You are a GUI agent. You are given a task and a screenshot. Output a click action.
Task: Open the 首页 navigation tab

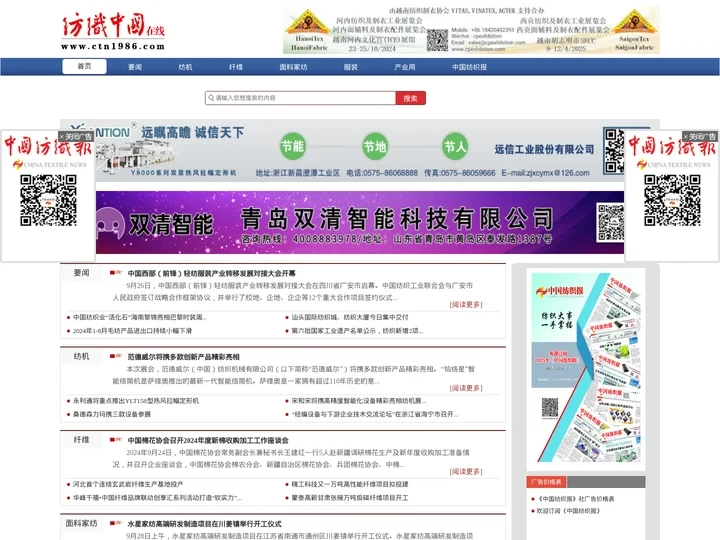84,67
